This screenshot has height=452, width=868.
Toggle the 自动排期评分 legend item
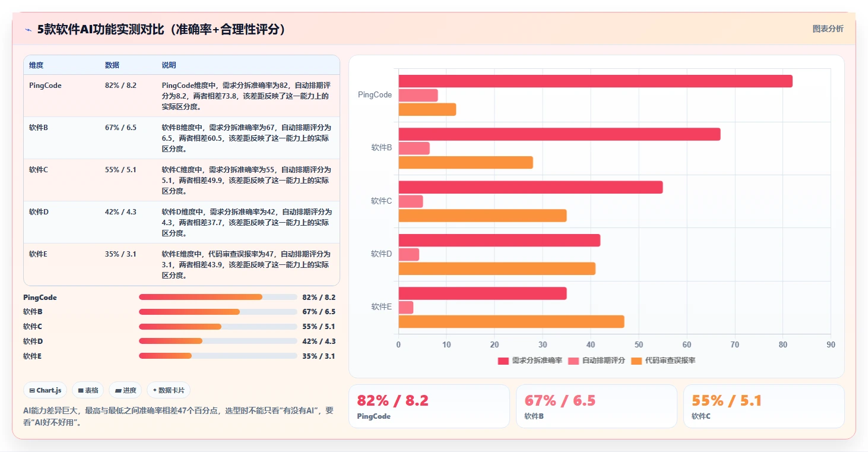[x=596, y=361]
